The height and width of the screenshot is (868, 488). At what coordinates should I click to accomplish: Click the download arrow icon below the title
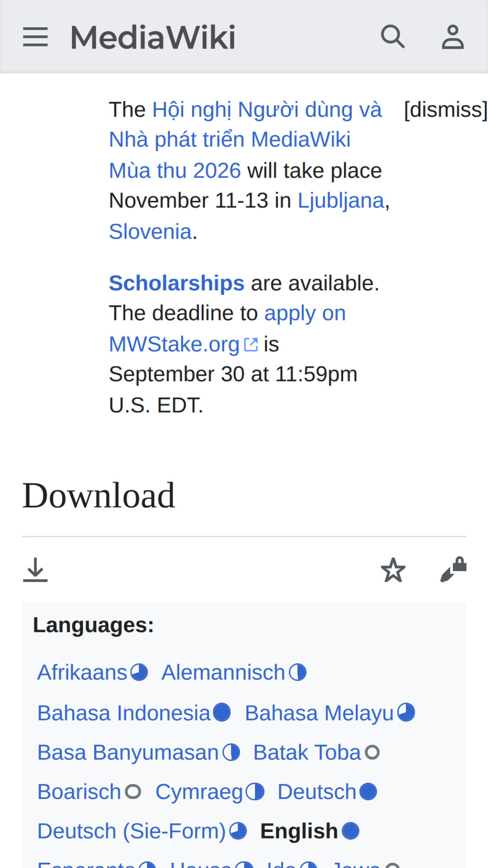pos(35,569)
